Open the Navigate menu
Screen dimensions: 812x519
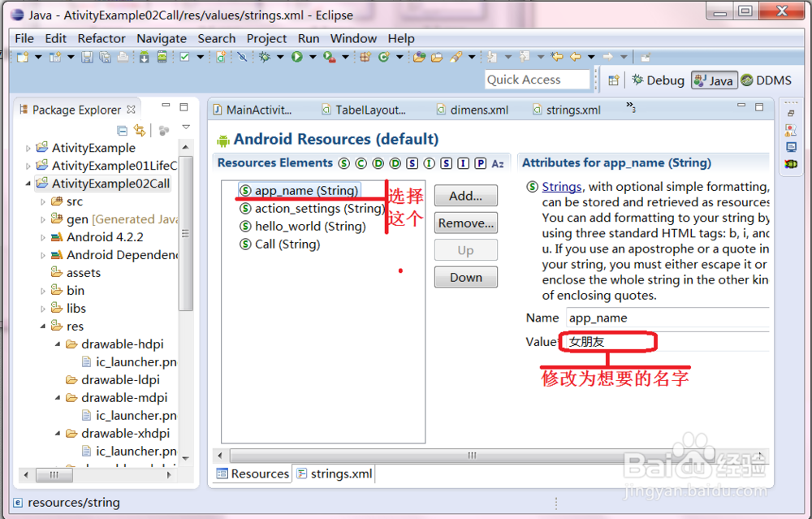pos(162,39)
